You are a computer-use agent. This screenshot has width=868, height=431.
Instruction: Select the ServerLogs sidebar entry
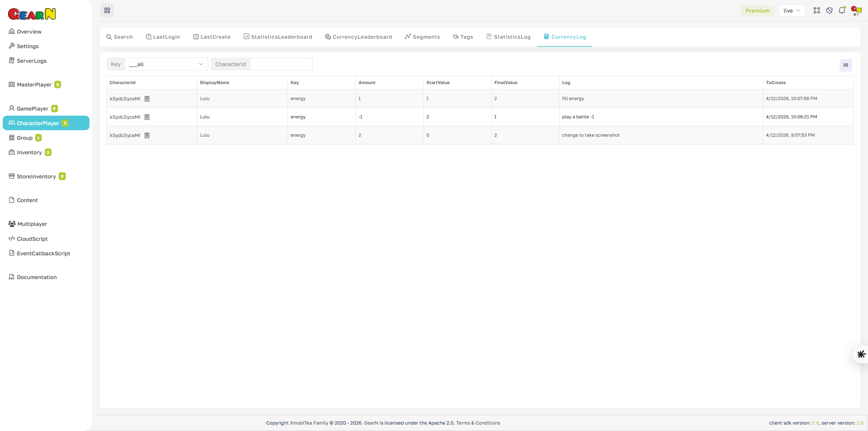tap(32, 61)
